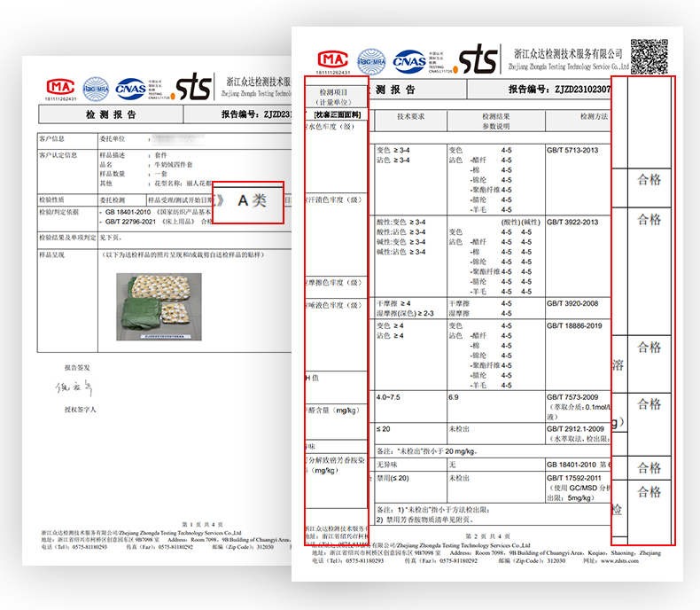
Task: Click the 检测报告 title on page 1
Action: [x=111, y=114]
